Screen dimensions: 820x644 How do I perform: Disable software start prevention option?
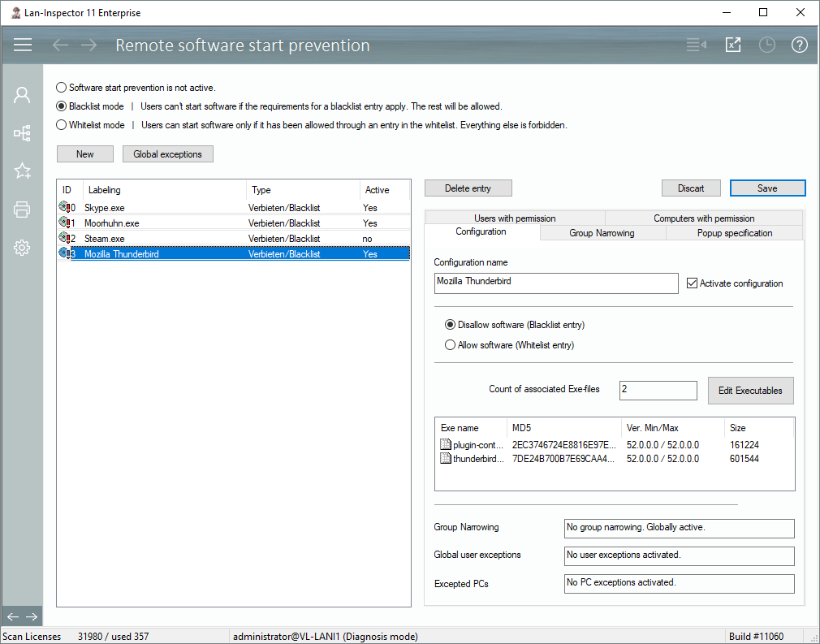(x=62, y=88)
